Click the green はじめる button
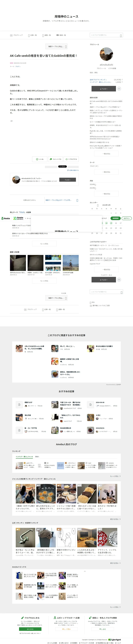The width and height of the screenshot is (133, 644). (x=30, y=629)
